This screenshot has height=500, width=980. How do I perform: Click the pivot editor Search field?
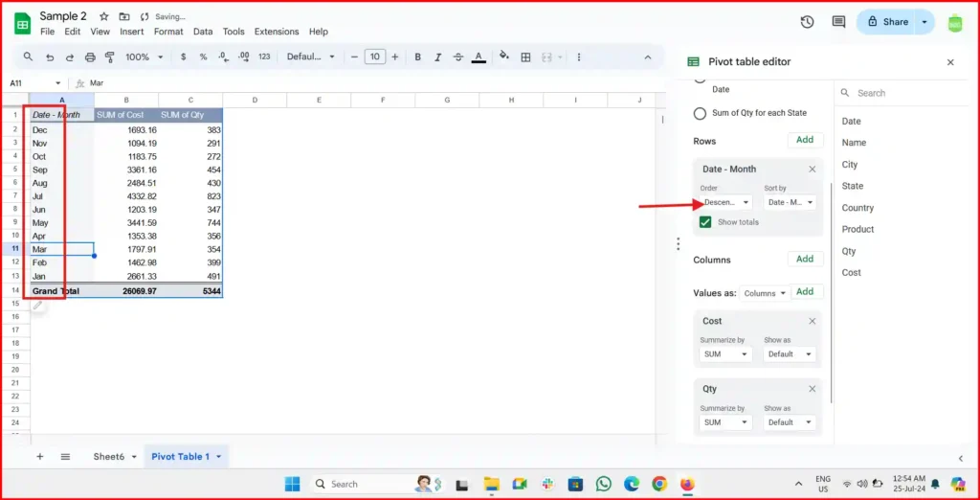(903, 93)
